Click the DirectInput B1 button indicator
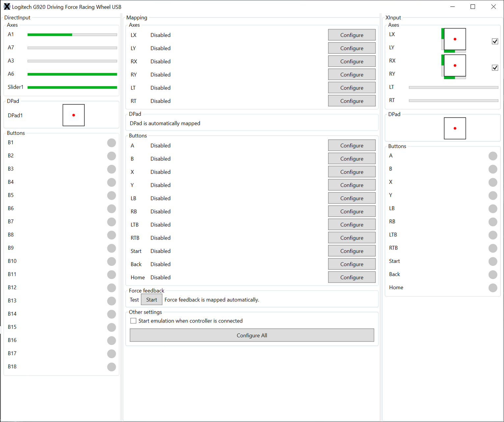The height and width of the screenshot is (422, 504). [112, 143]
